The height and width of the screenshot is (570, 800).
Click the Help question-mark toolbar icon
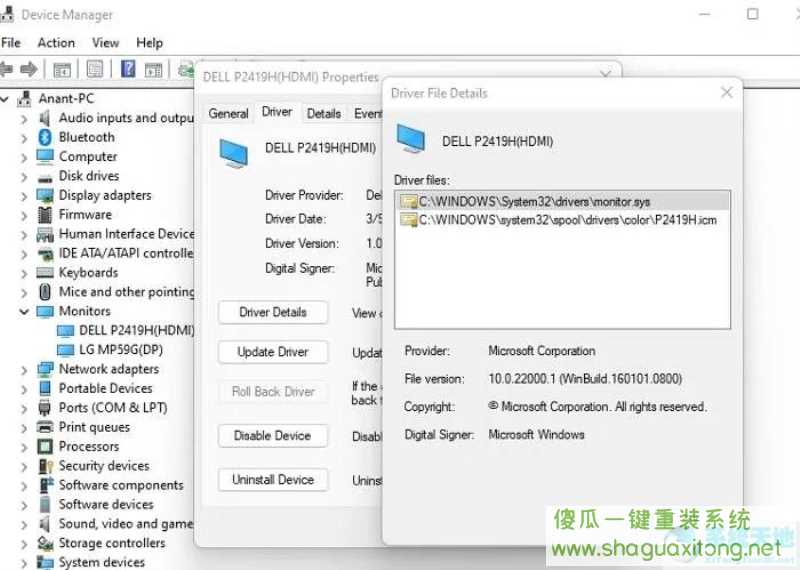tap(128, 68)
